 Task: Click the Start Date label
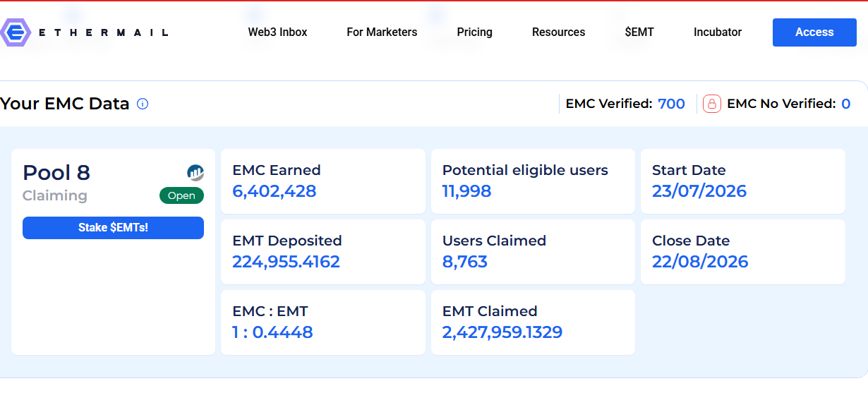pos(689,170)
